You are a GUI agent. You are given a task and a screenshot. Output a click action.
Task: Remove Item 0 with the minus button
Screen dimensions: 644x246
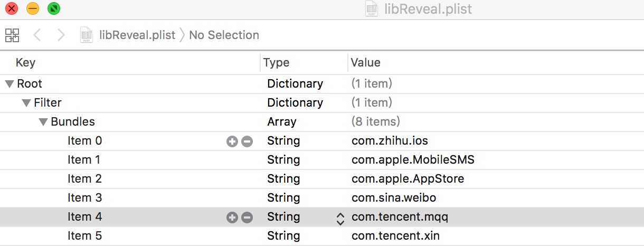pos(247,141)
